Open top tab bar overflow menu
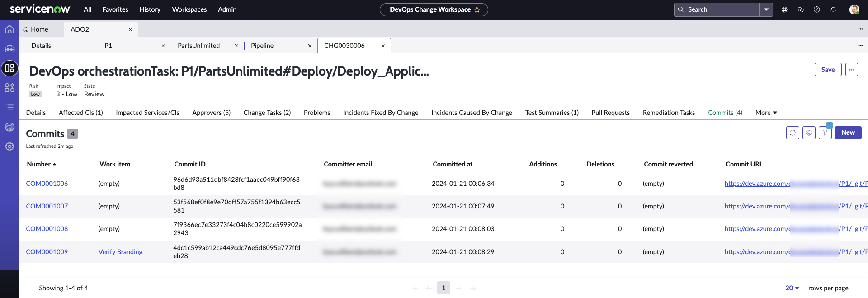 point(861,29)
